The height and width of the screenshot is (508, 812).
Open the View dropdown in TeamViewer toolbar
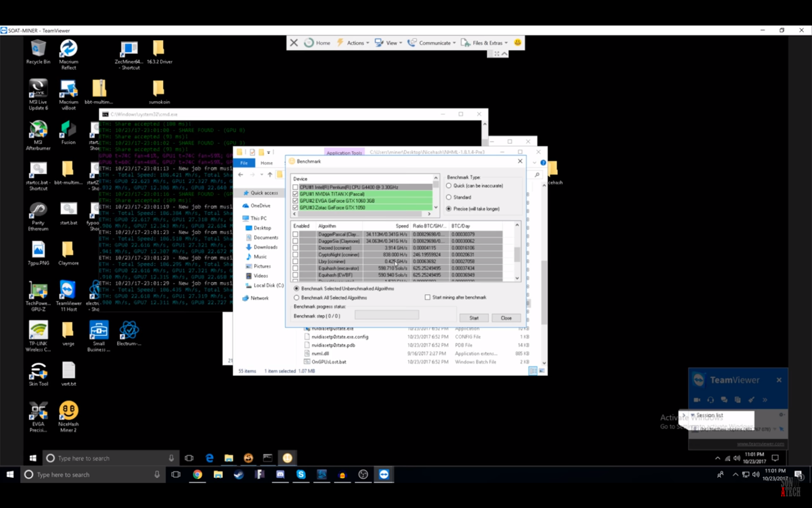coord(389,43)
